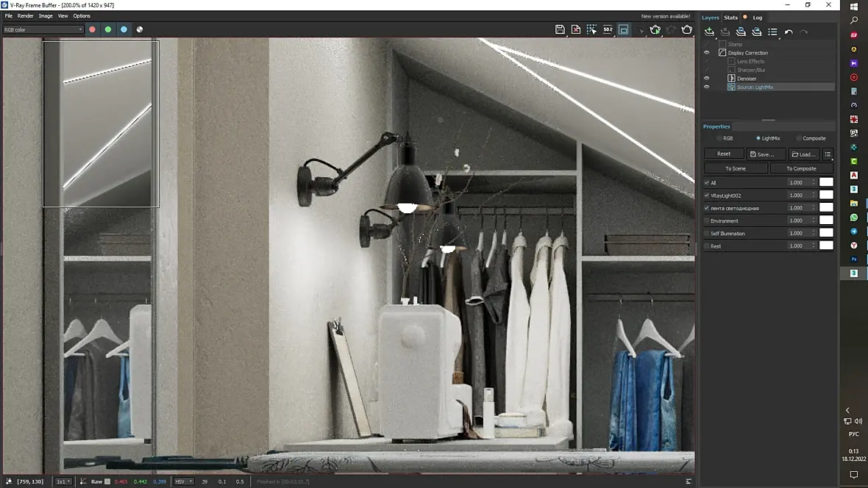This screenshot has height=488, width=868.
Task: Adjust the All intensity spinner arrows
Action: 814,182
